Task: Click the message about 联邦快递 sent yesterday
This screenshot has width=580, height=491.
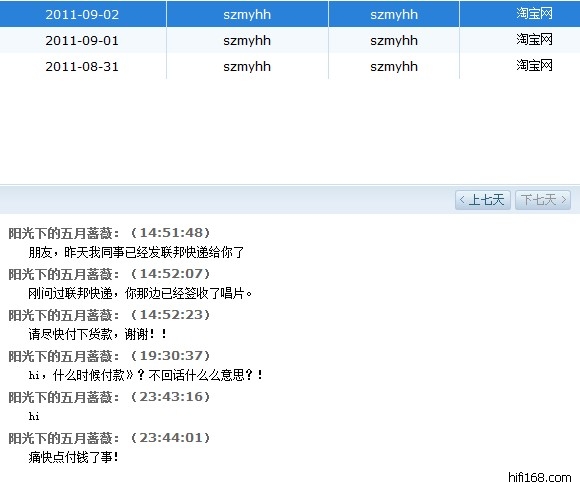Action: coord(136,253)
